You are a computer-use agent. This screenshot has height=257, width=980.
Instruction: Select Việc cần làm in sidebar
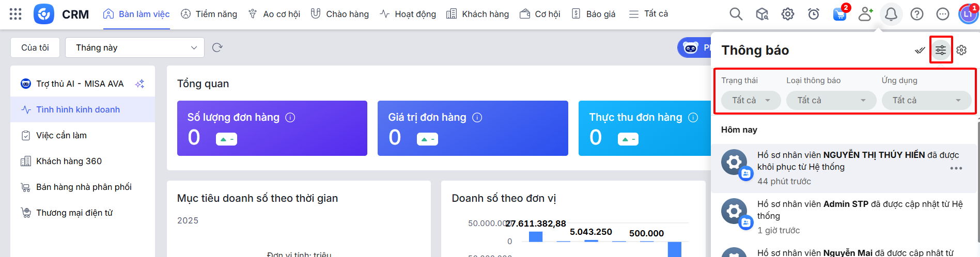click(x=61, y=135)
